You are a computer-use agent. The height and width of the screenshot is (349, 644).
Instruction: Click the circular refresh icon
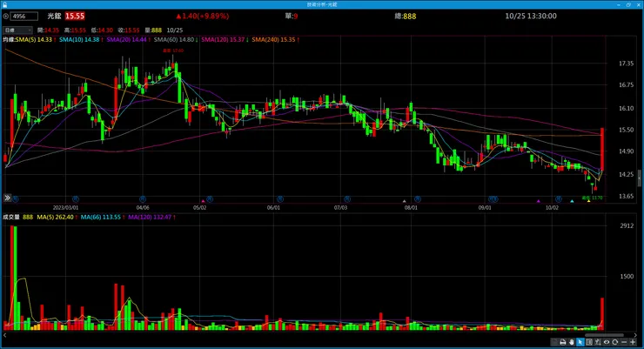pos(614,342)
